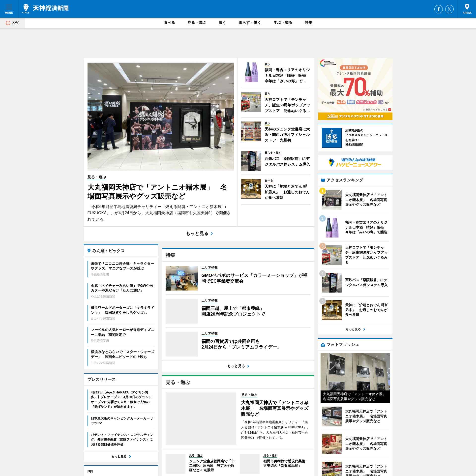The image size is (476, 476).
Task: Click the crown icon by アクセスランキング
Action: pos(323,180)
